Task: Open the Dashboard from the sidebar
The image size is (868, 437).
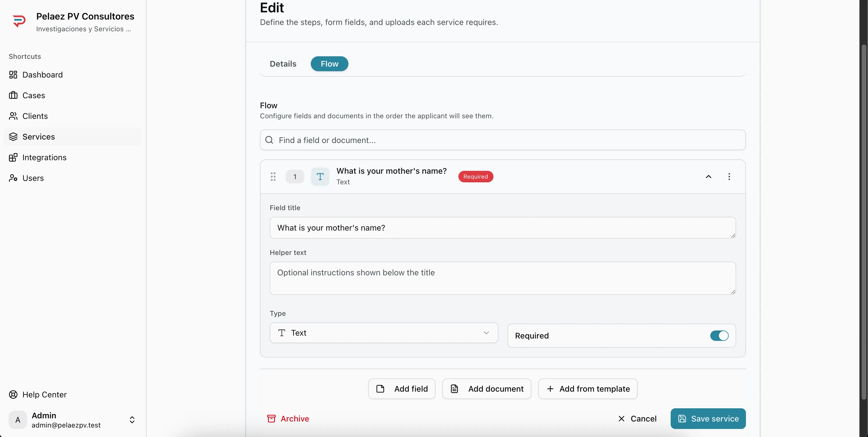Action: click(43, 74)
